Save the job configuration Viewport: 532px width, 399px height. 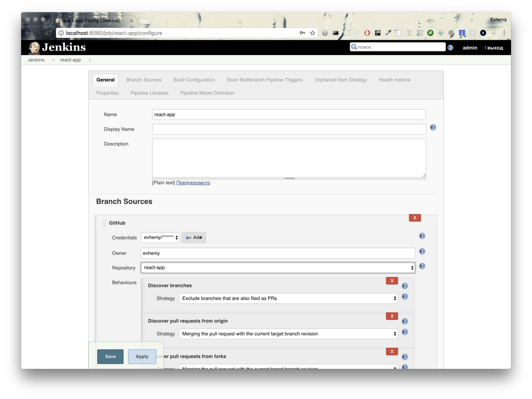click(110, 357)
